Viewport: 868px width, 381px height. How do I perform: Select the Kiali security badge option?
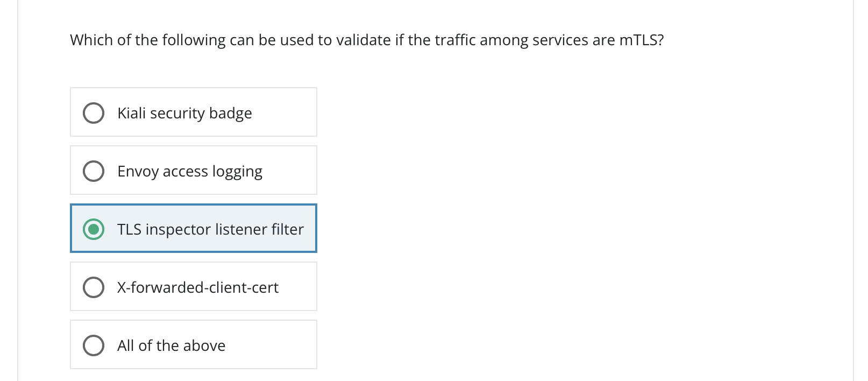coord(193,112)
